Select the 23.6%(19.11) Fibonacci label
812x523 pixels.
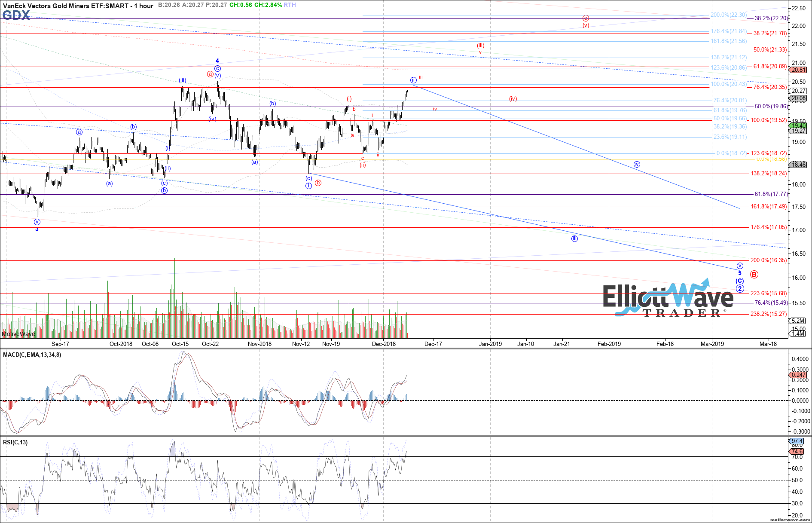pos(730,137)
